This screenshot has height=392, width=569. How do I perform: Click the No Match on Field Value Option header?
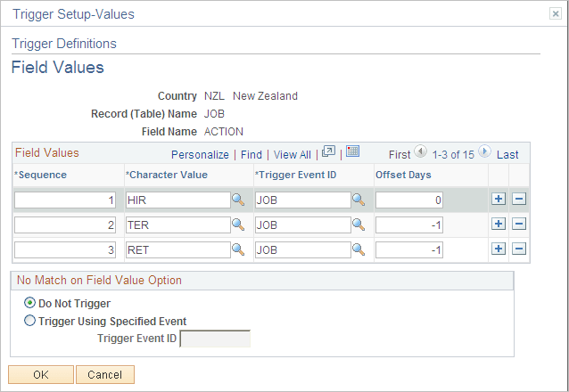tap(99, 281)
